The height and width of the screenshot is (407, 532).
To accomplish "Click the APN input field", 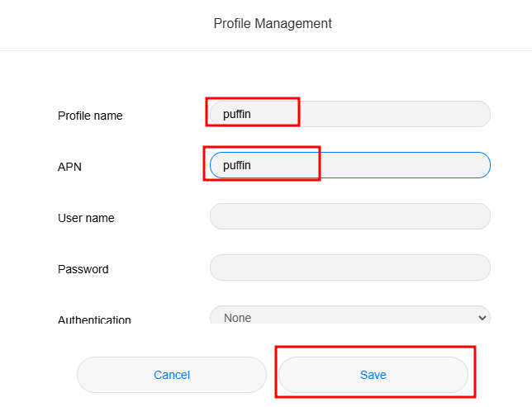I will click(x=350, y=165).
